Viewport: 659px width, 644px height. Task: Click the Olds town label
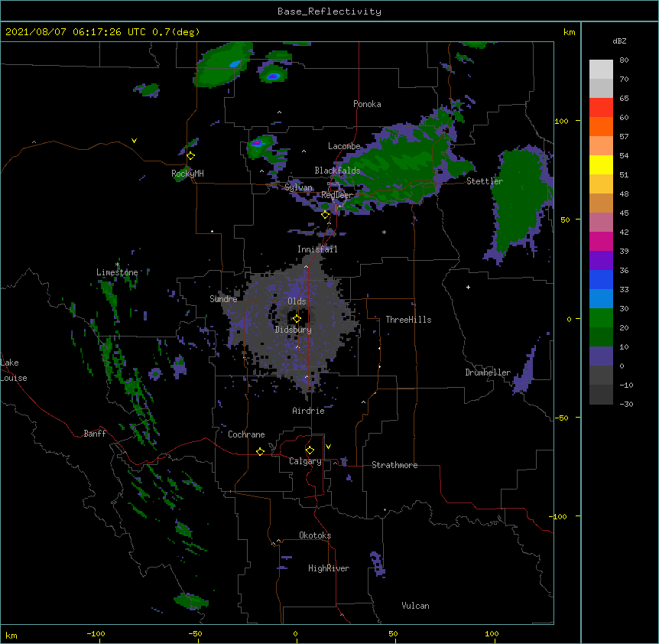297,301
